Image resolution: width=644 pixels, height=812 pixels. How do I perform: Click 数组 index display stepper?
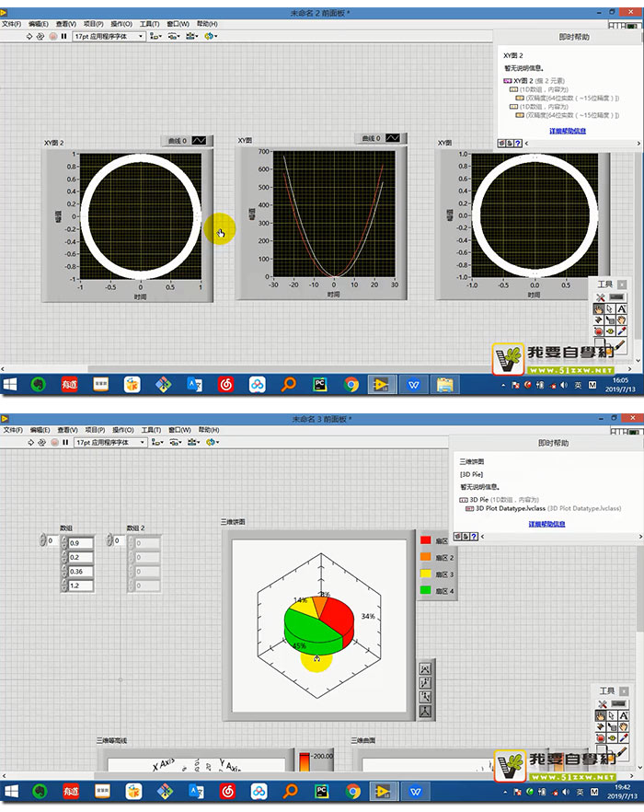(42, 540)
